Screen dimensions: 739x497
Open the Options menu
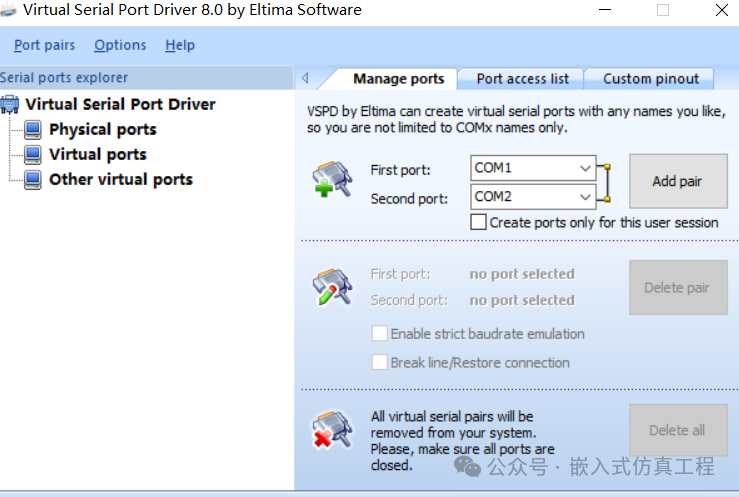click(x=120, y=45)
